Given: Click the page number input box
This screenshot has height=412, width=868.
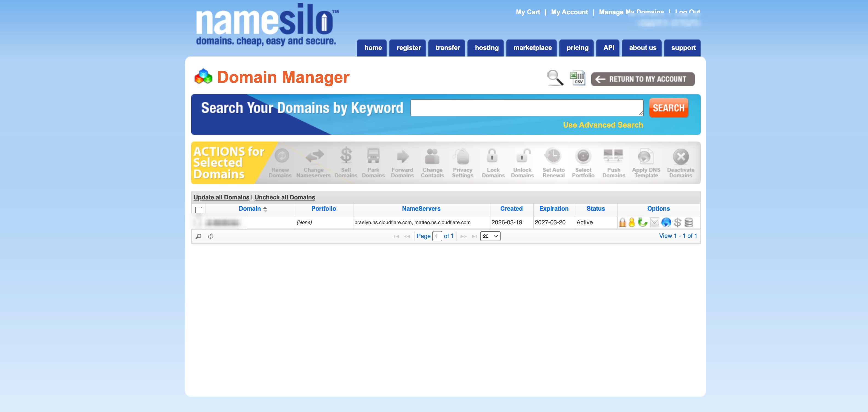Looking at the screenshot, I should (x=437, y=236).
